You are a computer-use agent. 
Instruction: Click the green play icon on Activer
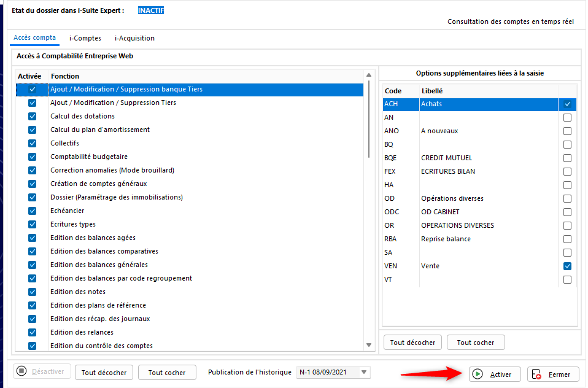(x=478, y=374)
